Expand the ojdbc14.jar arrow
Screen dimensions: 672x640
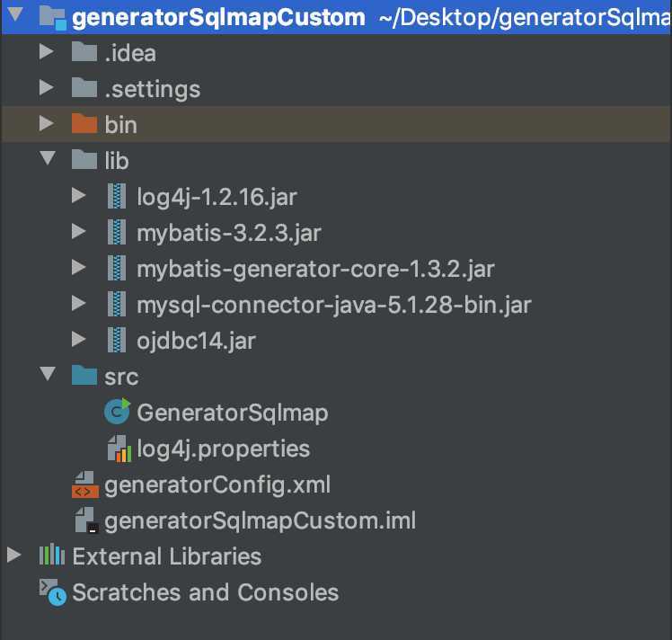click(x=78, y=340)
